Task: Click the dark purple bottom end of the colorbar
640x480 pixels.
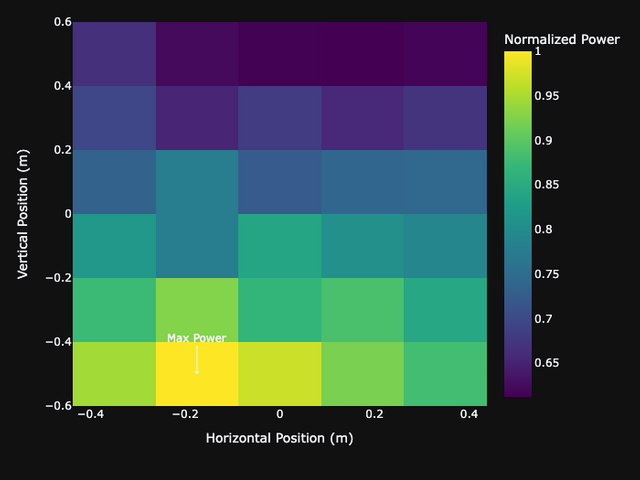Action: click(518, 391)
